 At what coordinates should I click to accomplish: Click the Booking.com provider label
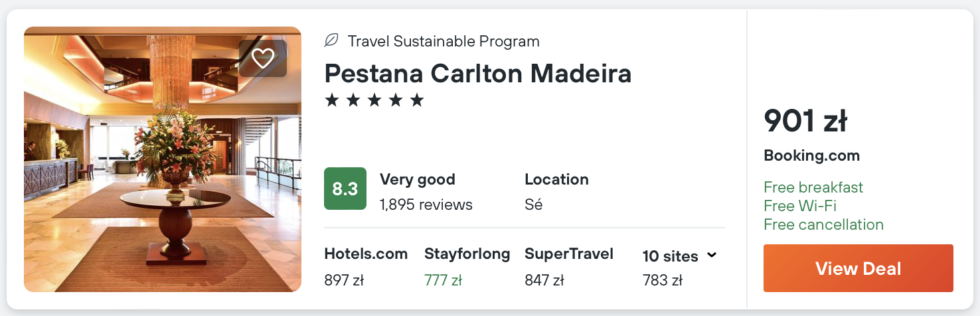(x=811, y=156)
